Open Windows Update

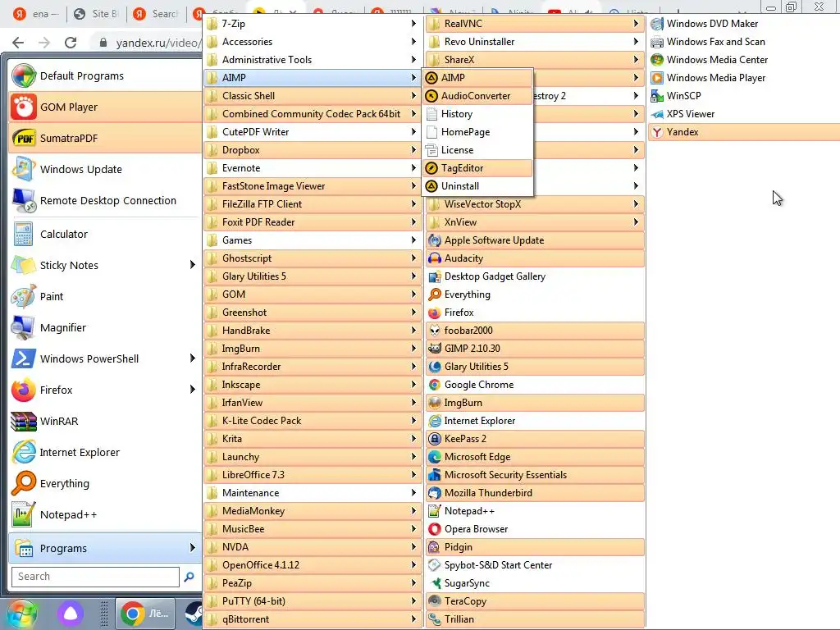pos(105,169)
